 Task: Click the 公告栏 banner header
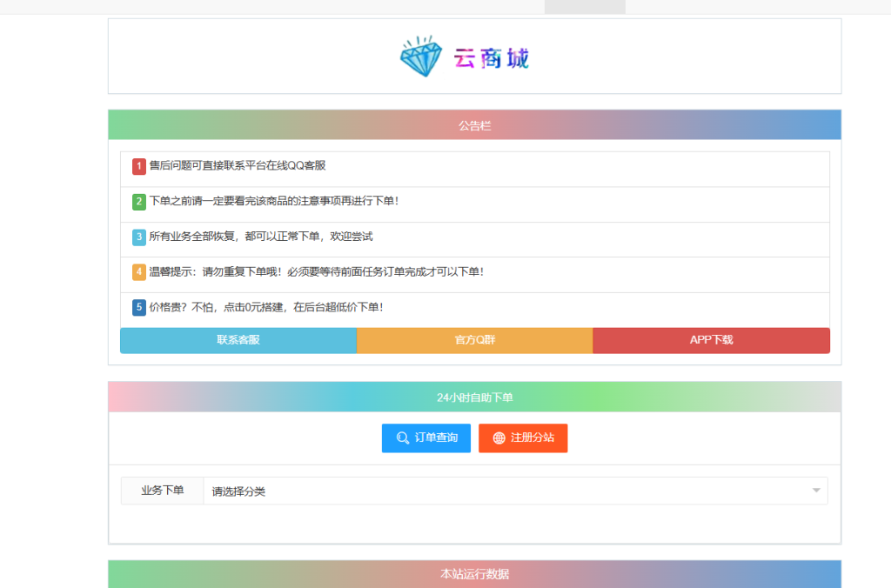point(474,124)
